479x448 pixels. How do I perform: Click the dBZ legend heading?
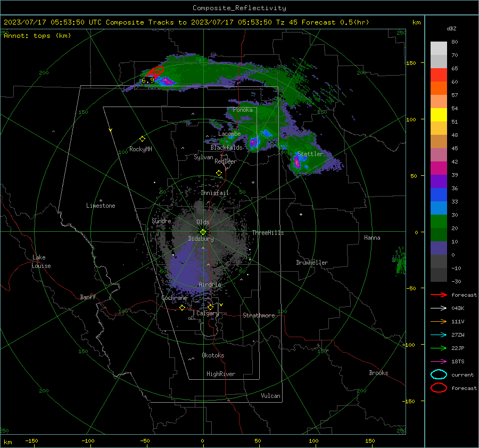(x=451, y=28)
